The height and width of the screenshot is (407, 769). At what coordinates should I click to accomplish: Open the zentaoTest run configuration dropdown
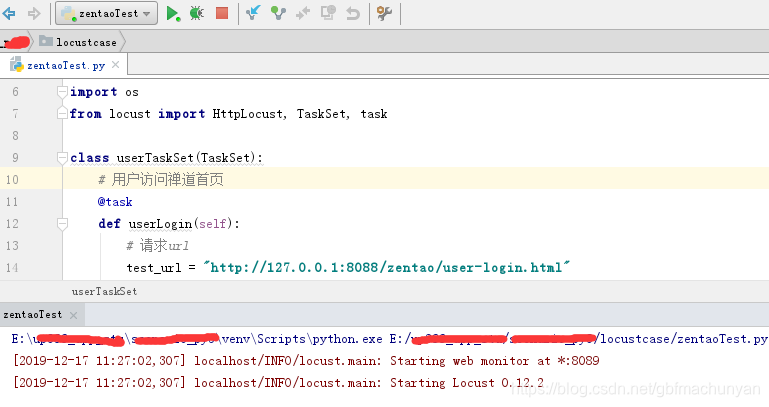[x=106, y=13]
